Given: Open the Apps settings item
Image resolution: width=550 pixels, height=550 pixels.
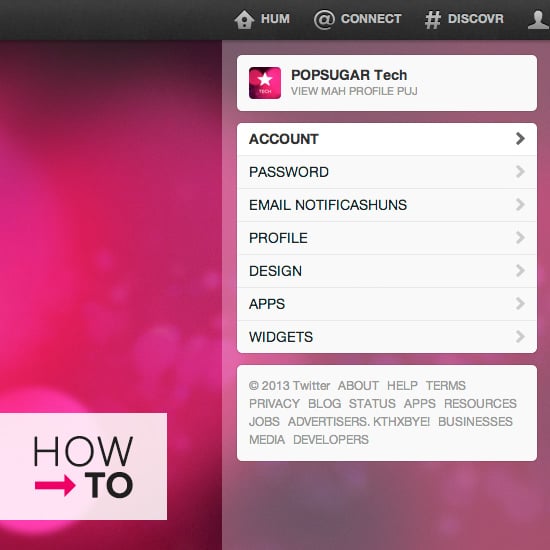Looking at the screenshot, I should pyautogui.click(x=387, y=304).
